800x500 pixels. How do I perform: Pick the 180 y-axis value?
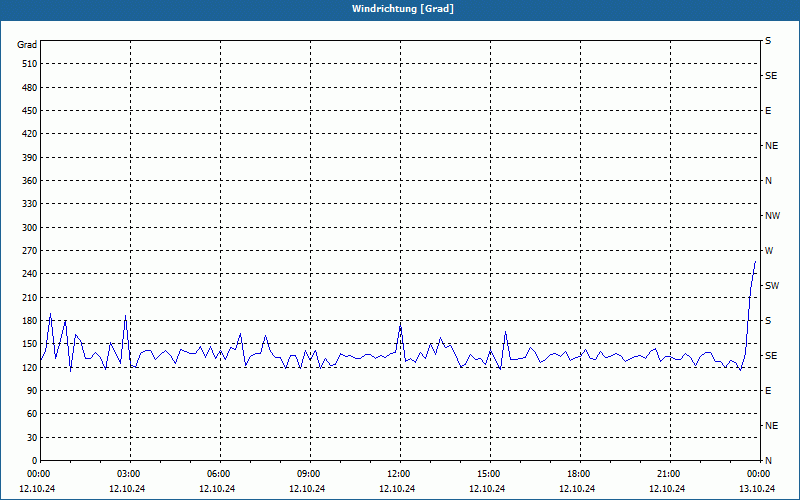(x=30, y=320)
